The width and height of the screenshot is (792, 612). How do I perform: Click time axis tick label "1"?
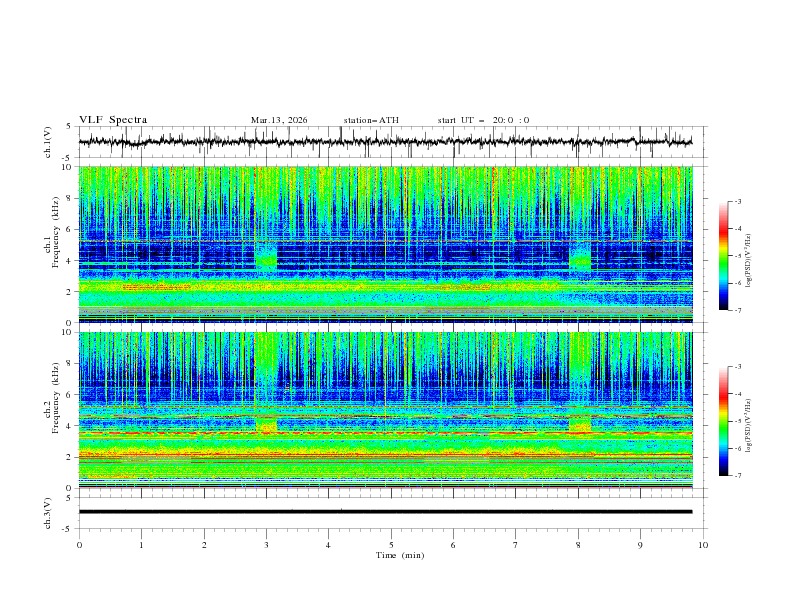(142, 545)
